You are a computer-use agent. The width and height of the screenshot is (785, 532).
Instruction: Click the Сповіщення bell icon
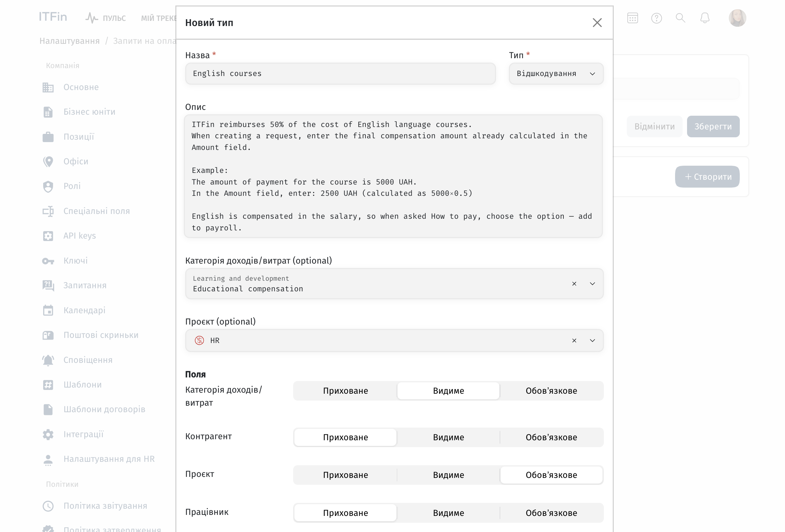pyautogui.click(x=48, y=360)
